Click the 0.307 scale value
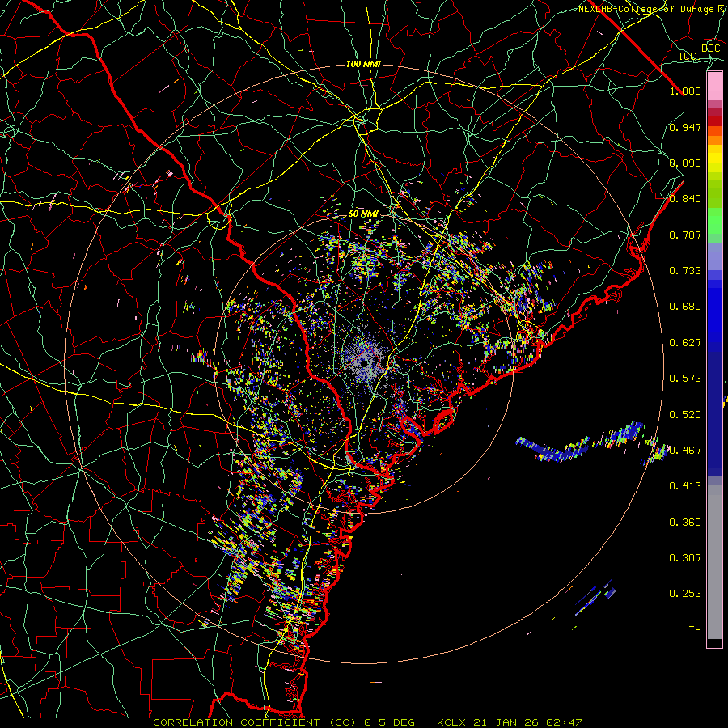 tap(685, 558)
